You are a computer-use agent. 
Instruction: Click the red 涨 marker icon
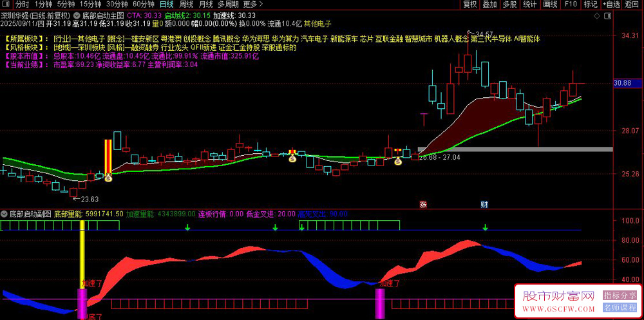click(423, 204)
